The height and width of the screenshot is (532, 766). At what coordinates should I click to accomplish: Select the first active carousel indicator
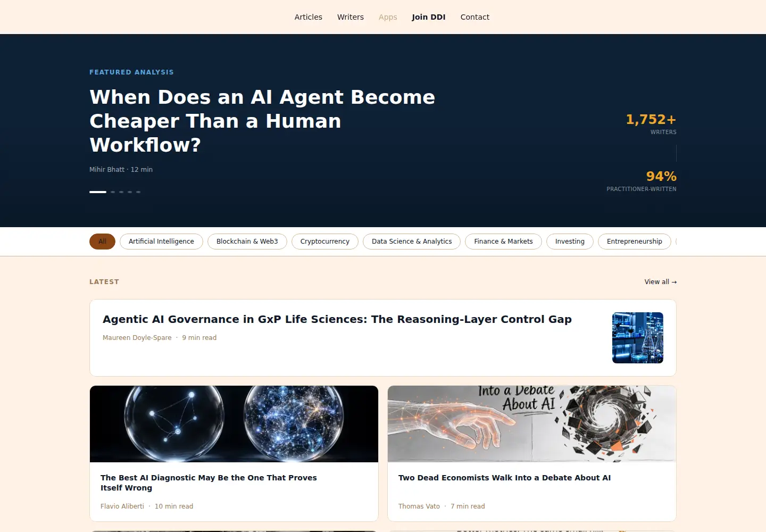pyautogui.click(x=98, y=192)
